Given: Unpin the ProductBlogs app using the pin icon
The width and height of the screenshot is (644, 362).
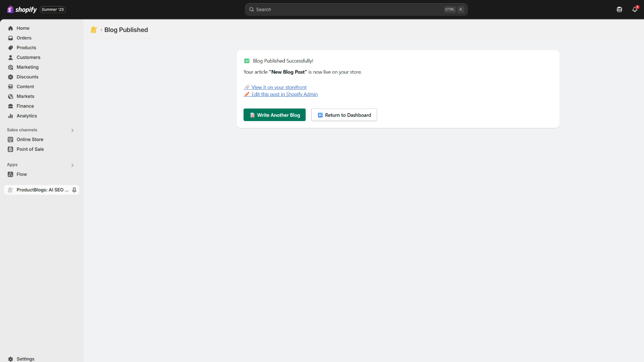Looking at the screenshot, I should 74,190.
